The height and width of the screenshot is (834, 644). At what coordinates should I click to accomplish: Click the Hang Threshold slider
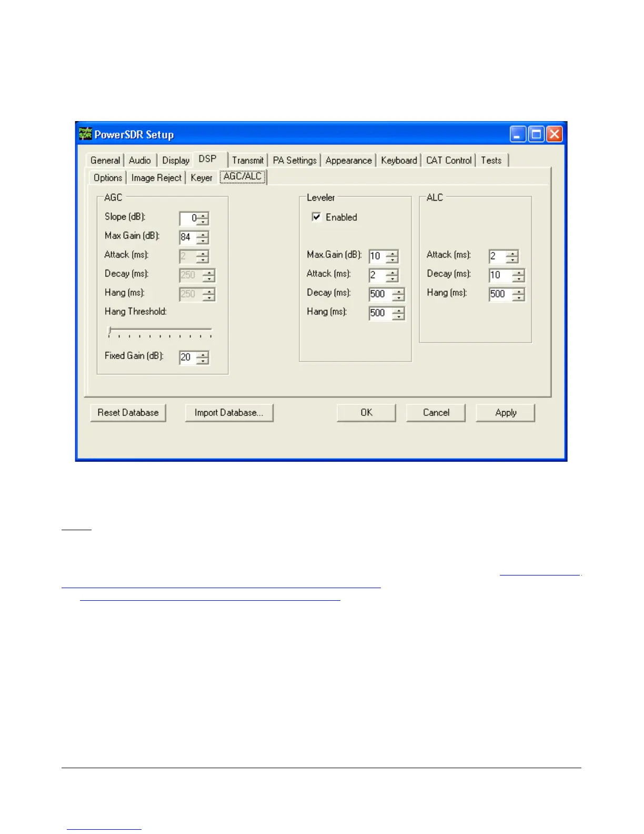coord(160,332)
